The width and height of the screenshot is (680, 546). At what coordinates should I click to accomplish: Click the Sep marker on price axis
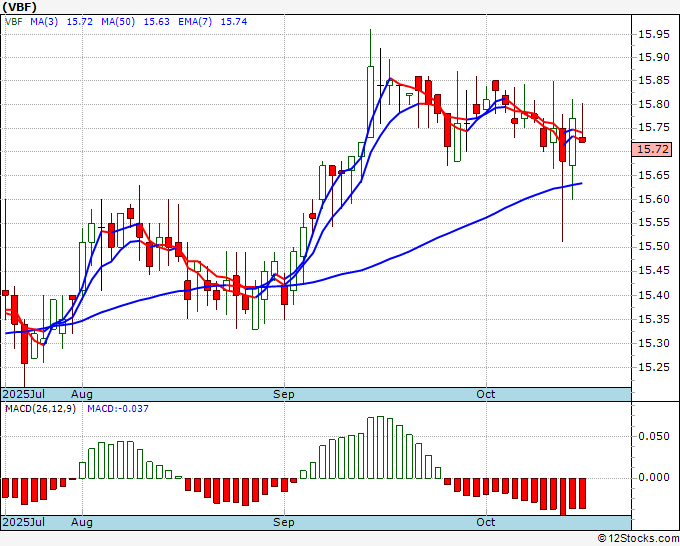tap(285, 395)
